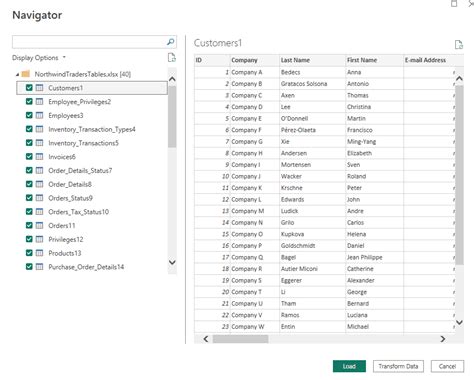Click the O'Donnell last name cell
Screen dimensions: 474x380
(x=312, y=118)
